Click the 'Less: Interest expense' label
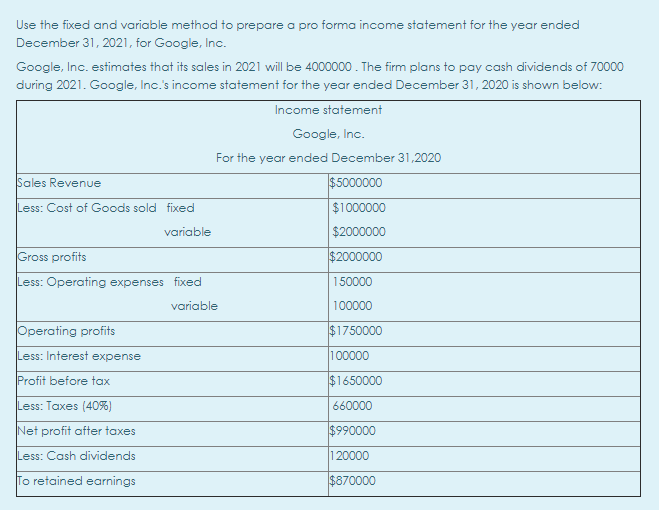 point(79,356)
